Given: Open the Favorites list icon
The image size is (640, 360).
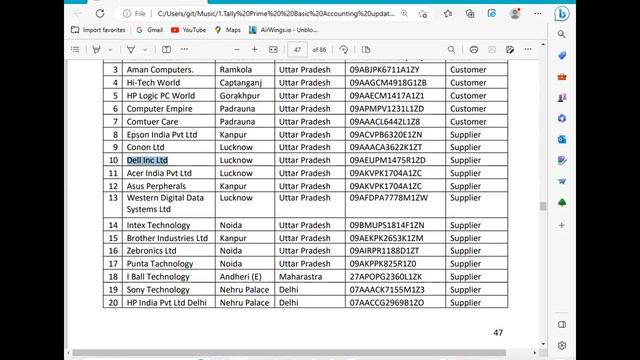Looking at the screenshot, I should [x=448, y=13].
